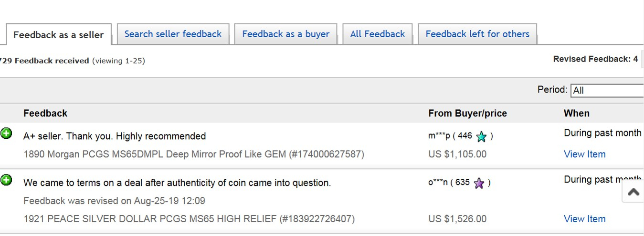Open the Feedback as a buyer tab

point(285,34)
